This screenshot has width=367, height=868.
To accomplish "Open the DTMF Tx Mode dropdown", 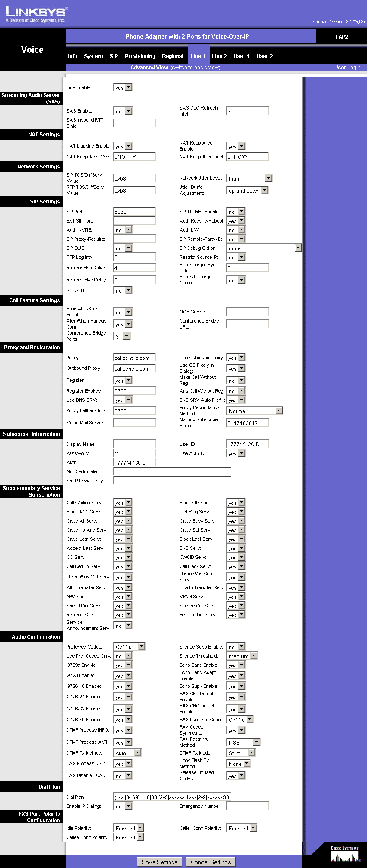I will pyautogui.click(x=241, y=753).
